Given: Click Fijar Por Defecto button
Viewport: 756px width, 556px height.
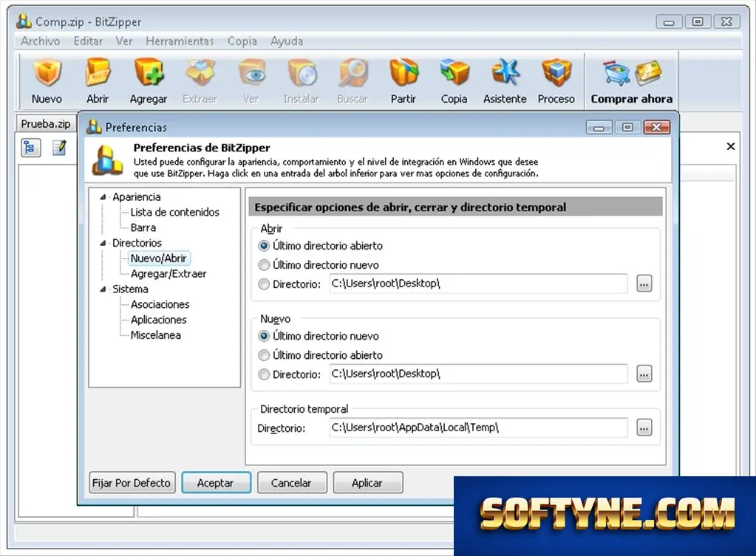Looking at the screenshot, I should point(132,483).
